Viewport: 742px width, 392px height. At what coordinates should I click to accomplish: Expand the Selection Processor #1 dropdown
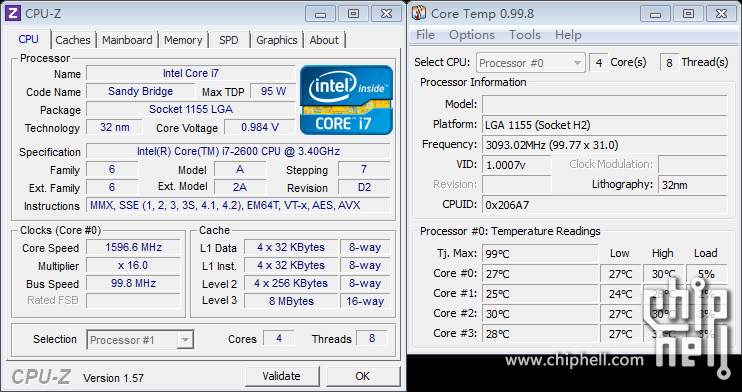pos(140,340)
